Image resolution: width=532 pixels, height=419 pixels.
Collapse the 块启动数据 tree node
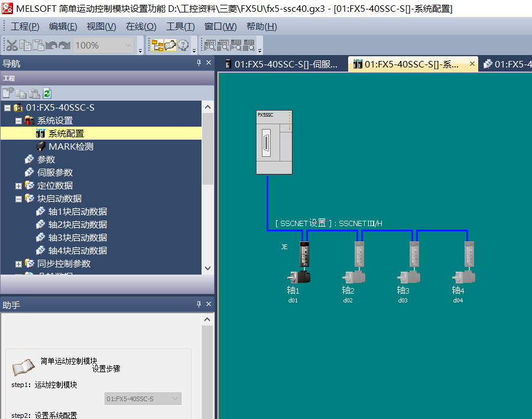(18, 199)
